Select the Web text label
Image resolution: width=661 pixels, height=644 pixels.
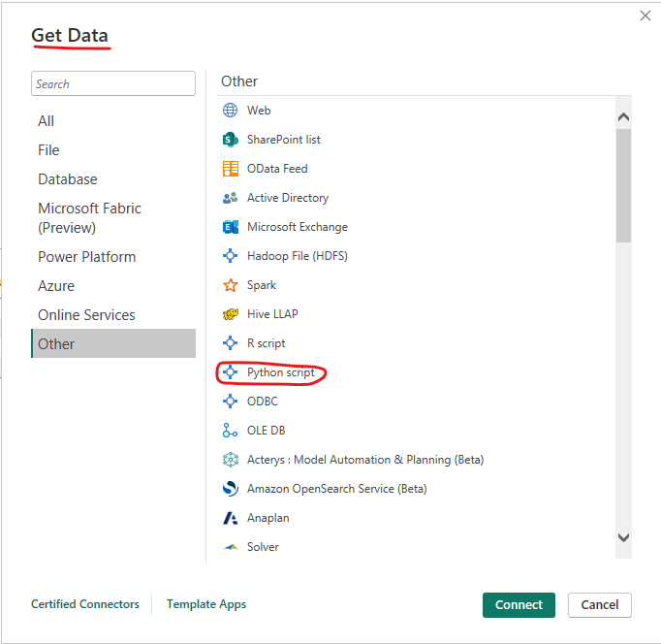pos(259,110)
